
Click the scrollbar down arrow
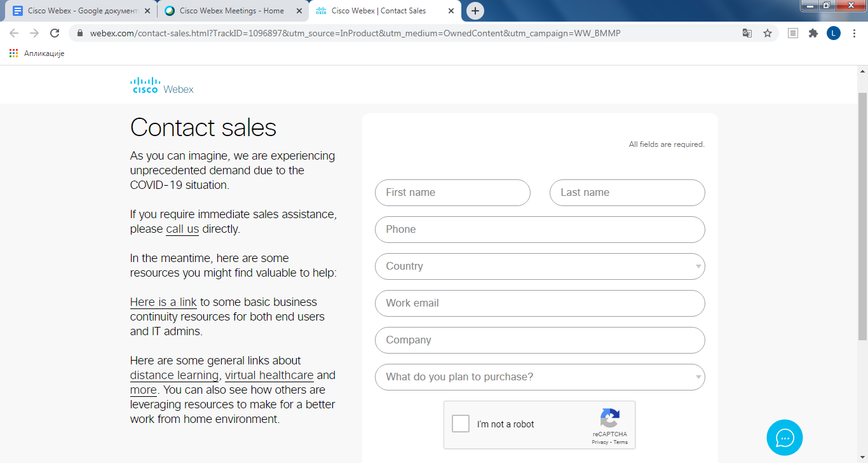[x=862, y=457]
